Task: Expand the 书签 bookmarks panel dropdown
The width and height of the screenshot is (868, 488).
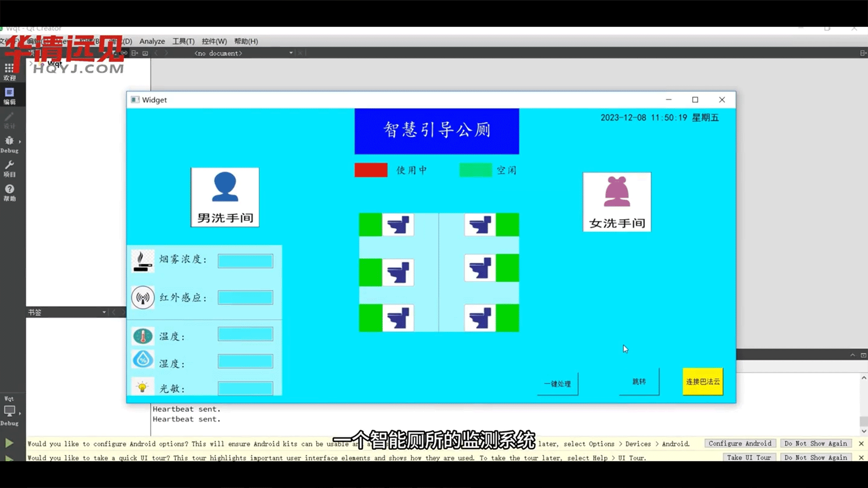Action: click(x=104, y=312)
